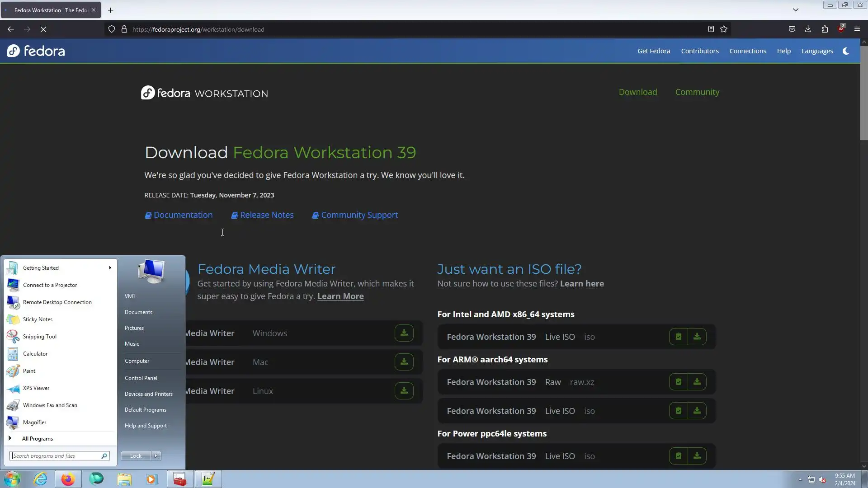The image size is (868, 488).
Task: Expand the All Programs list
Action: (38, 439)
